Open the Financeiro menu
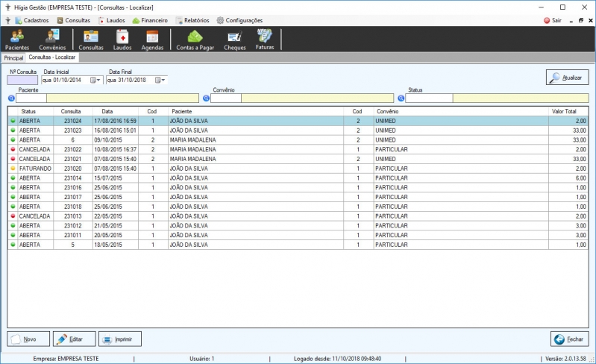 point(150,21)
